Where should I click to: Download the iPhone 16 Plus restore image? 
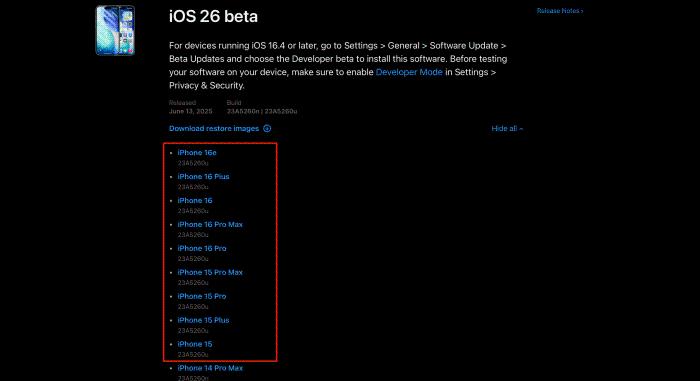(203, 176)
